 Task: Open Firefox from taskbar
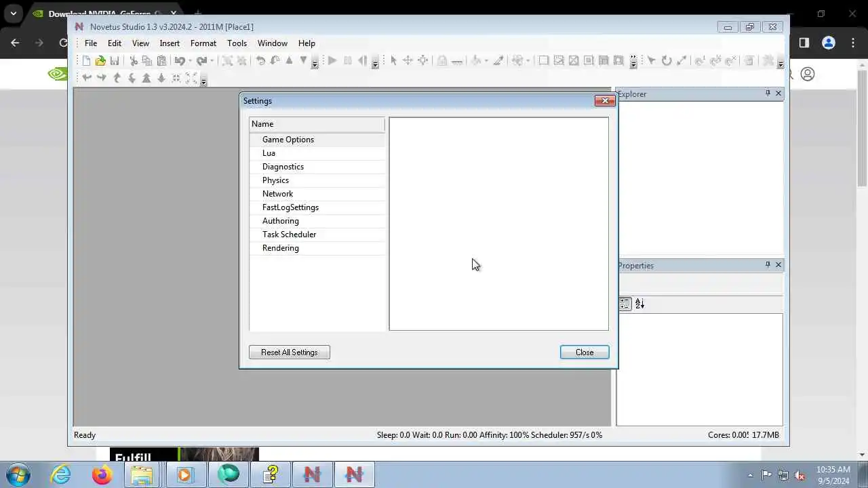pyautogui.click(x=102, y=474)
